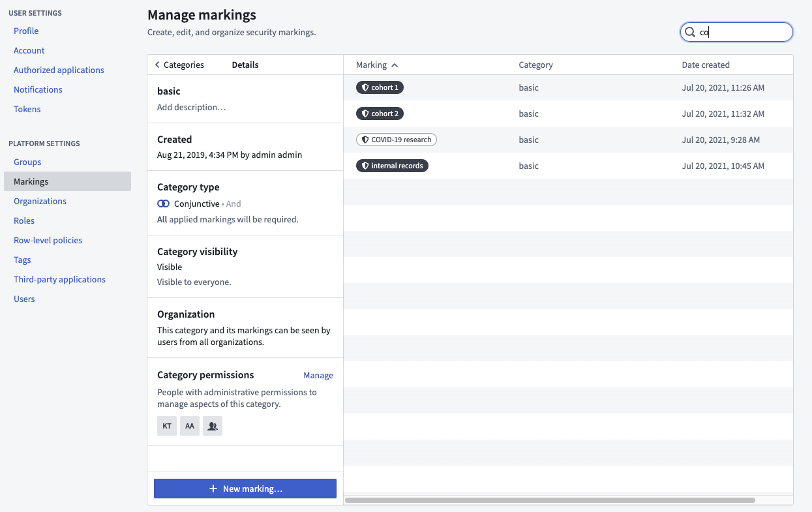Screen dimensions: 812x512
Task: Open Row-level policies
Action: pyautogui.click(x=48, y=240)
